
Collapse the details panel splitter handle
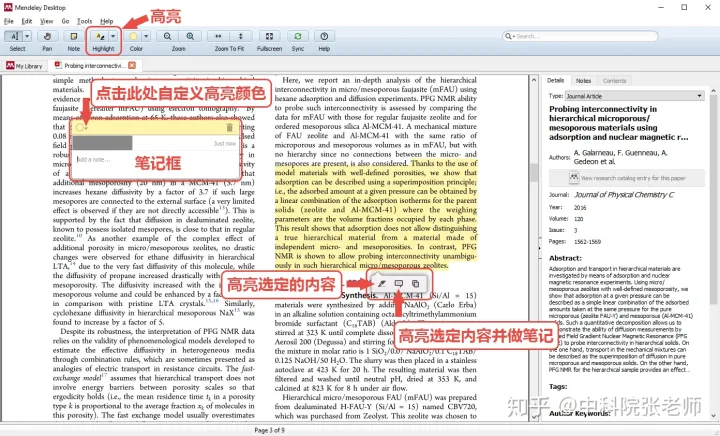(x=540, y=248)
